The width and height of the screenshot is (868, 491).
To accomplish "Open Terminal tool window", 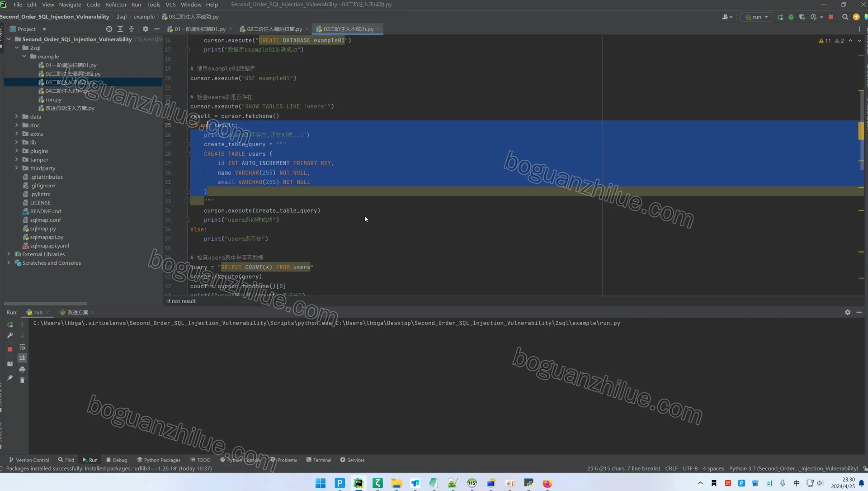I will pyautogui.click(x=319, y=460).
